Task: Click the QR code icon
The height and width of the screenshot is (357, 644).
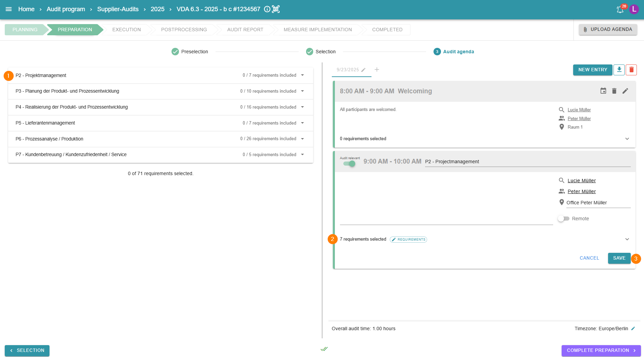Action: 276,9
